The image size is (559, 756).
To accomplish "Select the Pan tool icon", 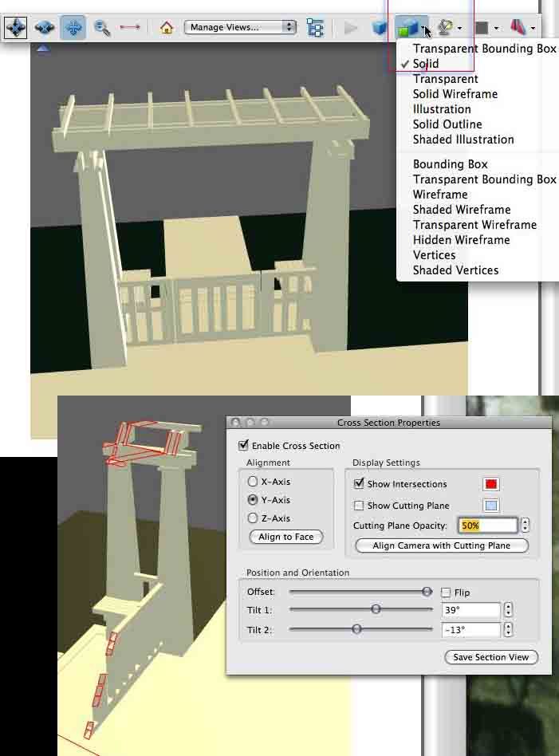I will click(x=73, y=27).
